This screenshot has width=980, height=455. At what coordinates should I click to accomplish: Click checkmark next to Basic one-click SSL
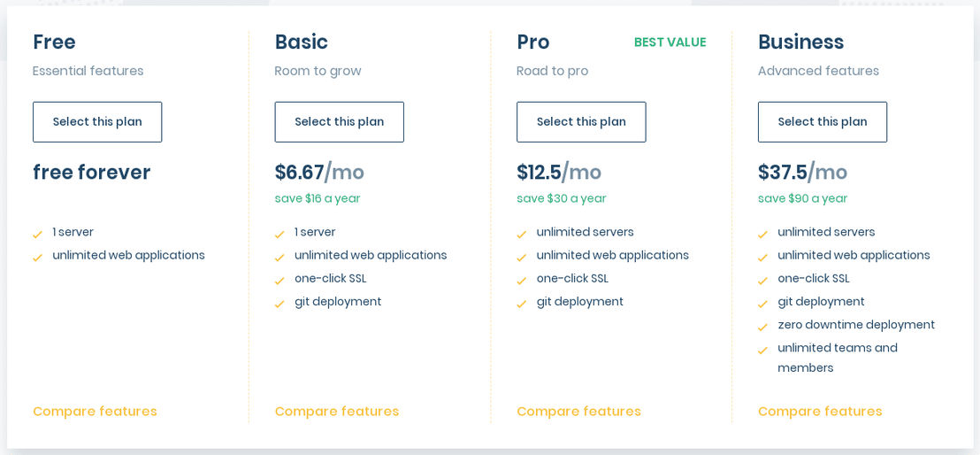click(279, 281)
